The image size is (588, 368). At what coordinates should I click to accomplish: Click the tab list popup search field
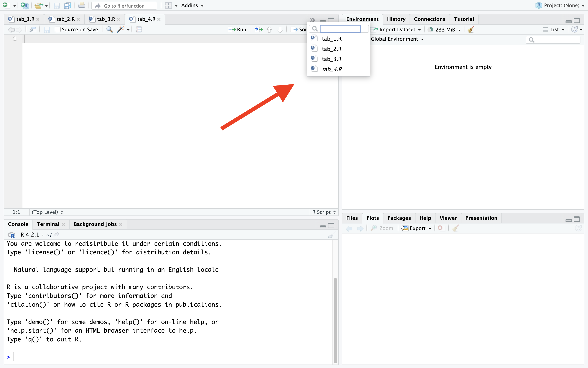point(340,29)
